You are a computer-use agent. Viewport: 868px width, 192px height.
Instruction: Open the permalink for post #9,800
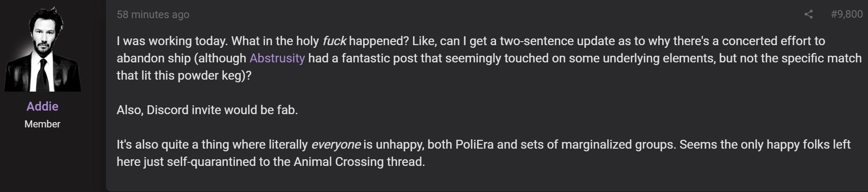[x=846, y=14]
